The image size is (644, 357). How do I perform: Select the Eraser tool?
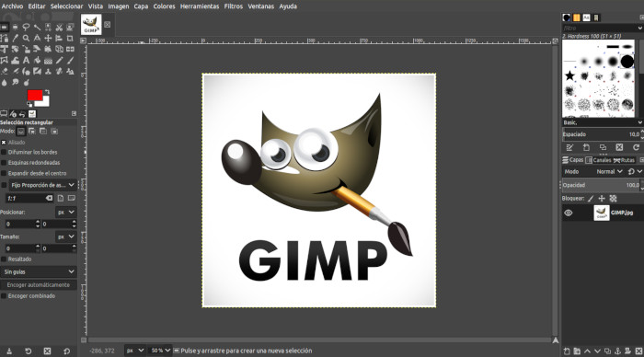pos(4,72)
